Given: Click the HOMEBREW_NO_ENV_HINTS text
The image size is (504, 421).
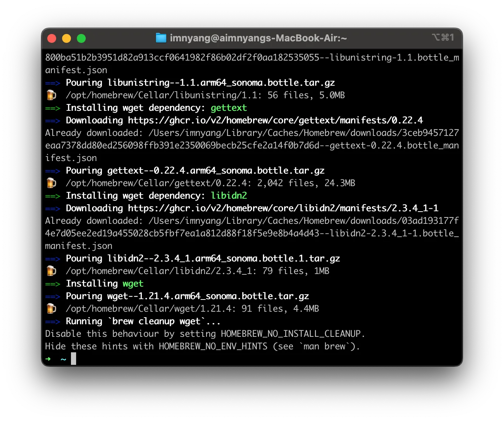Looking at the screenshot, I should 213,346.
